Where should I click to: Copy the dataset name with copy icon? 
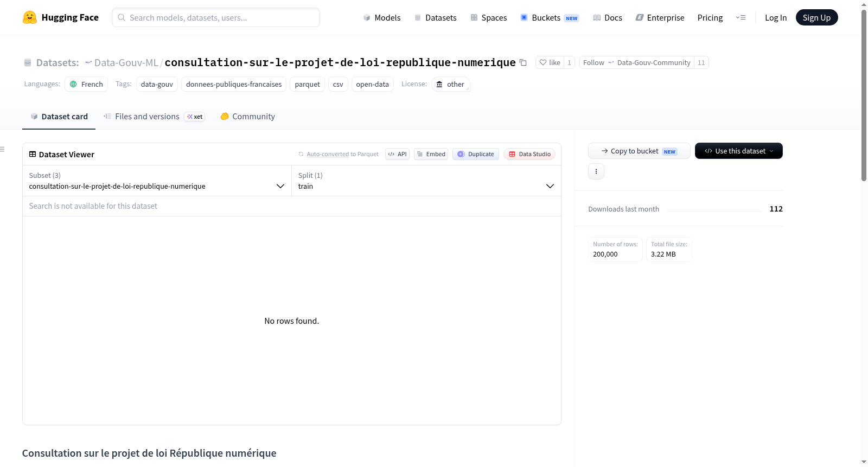(x=523, y=62)
